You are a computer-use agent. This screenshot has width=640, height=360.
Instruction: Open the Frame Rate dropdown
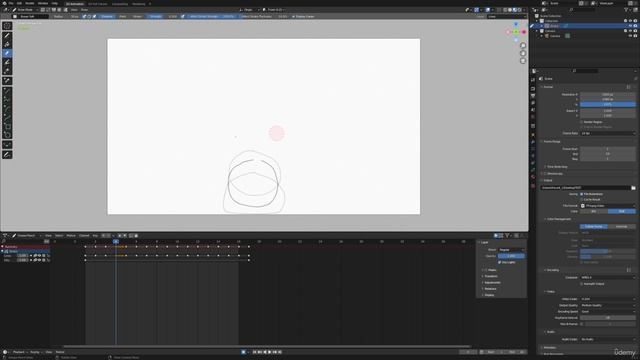coord(608,133)
